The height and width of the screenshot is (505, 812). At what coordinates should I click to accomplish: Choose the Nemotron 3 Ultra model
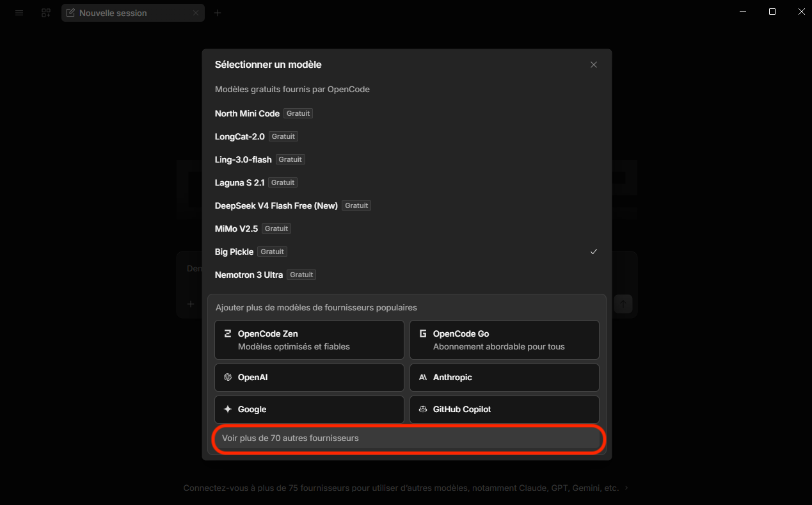[407, 275]
